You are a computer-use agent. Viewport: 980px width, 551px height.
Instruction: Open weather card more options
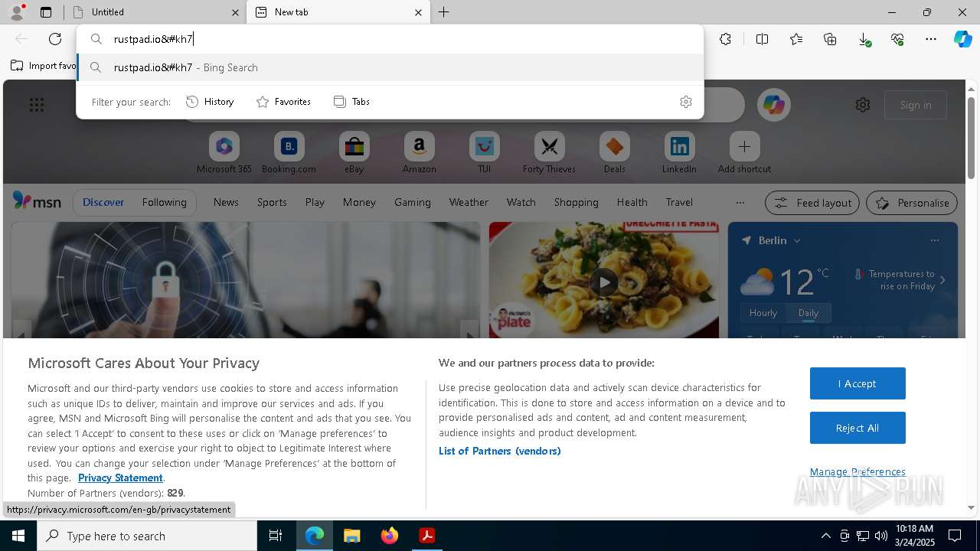coord(934,240)
